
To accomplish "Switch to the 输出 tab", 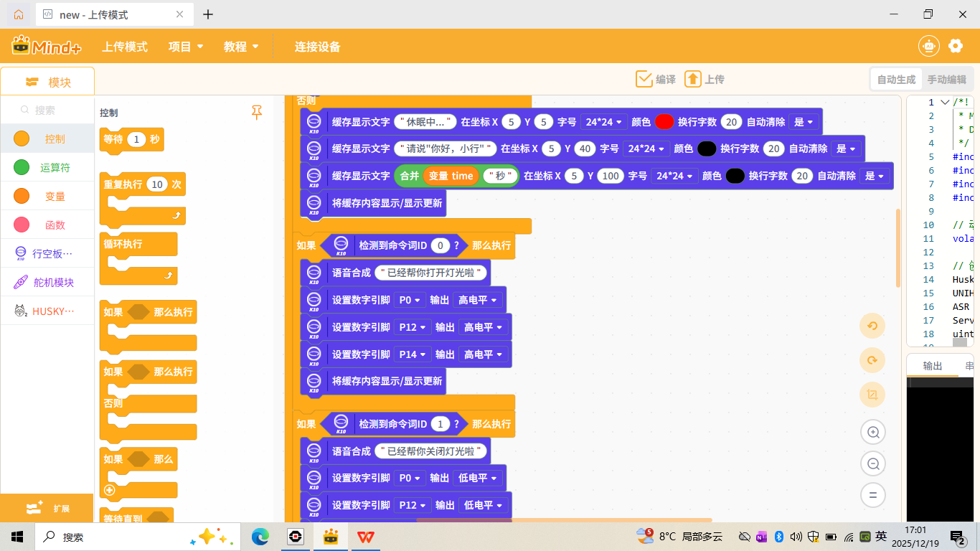I will point(932,366).
